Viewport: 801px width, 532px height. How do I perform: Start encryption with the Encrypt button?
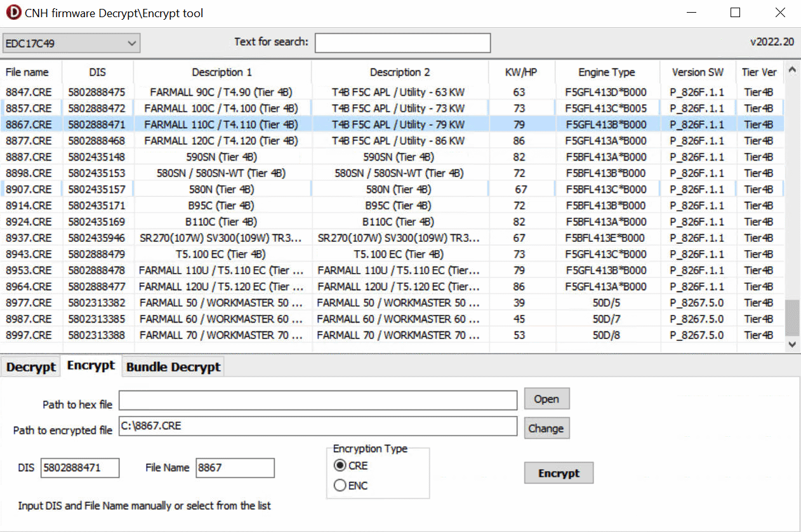tap(558, 472)
